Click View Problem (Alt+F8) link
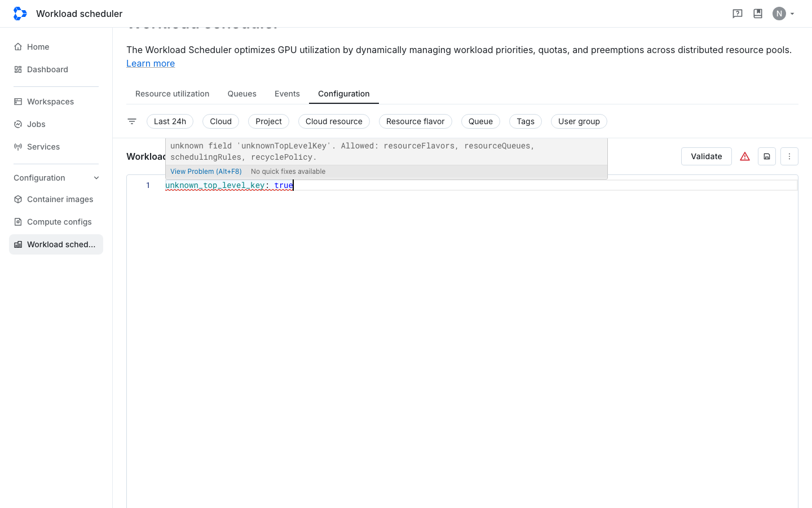The width and height of the screenshot is (812, 508). click(206, 172)
